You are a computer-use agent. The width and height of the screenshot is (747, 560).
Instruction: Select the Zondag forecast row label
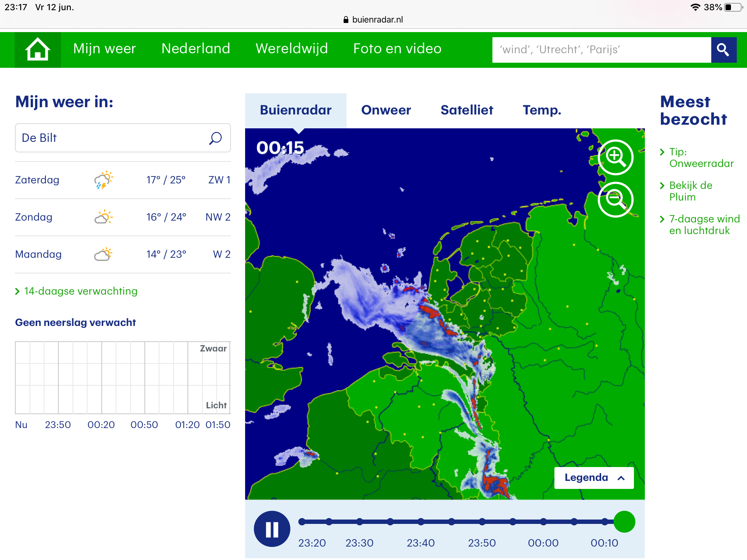point(34,217)
